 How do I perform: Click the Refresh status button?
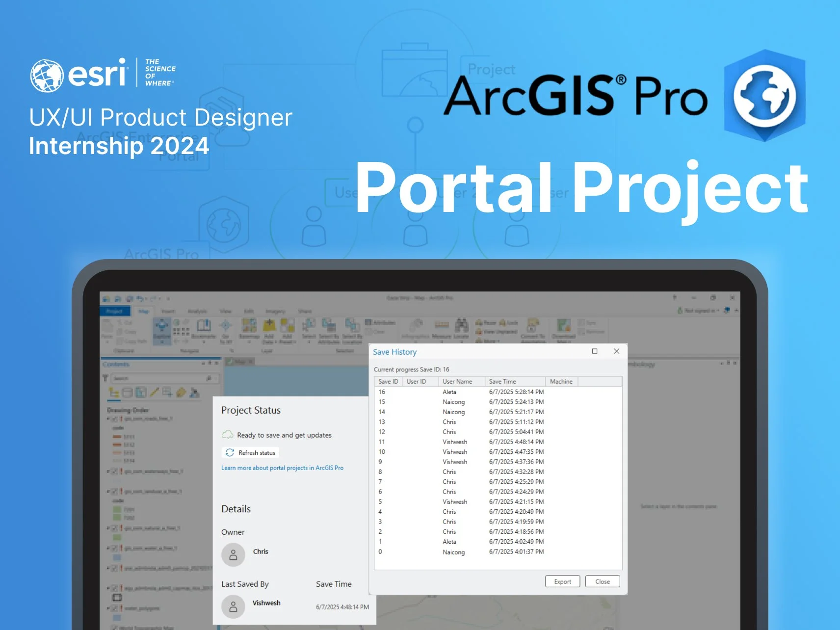point(251,452)
